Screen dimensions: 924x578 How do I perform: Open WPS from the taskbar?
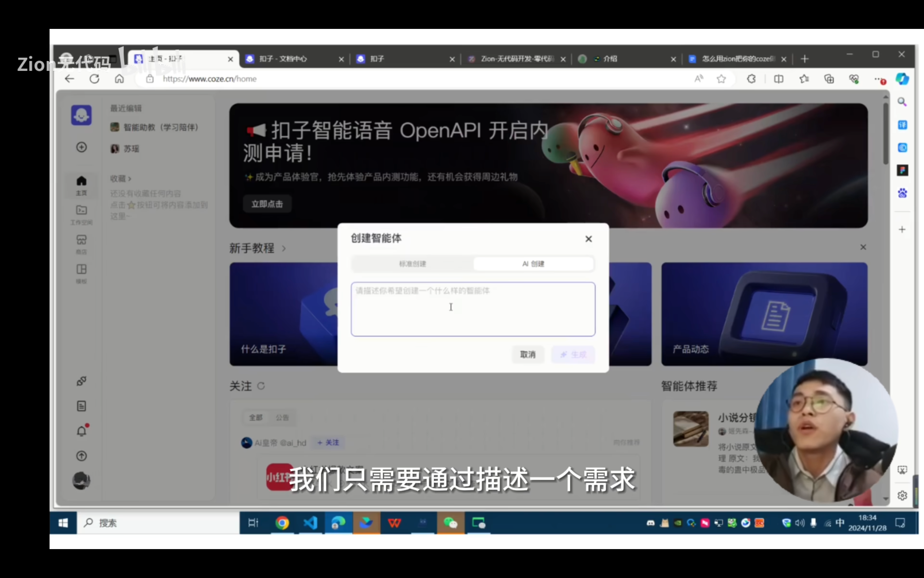coord(394,523)
